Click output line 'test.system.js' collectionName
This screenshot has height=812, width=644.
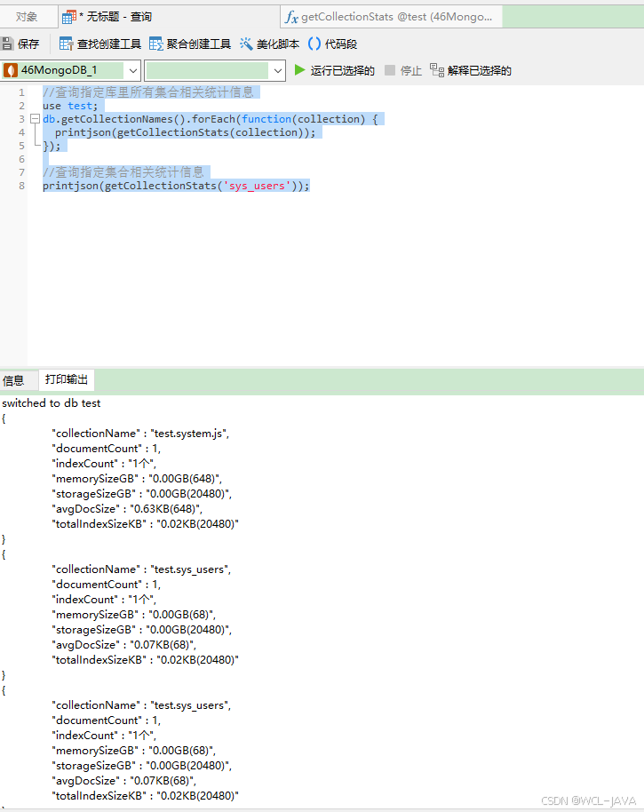click(140, 434)
